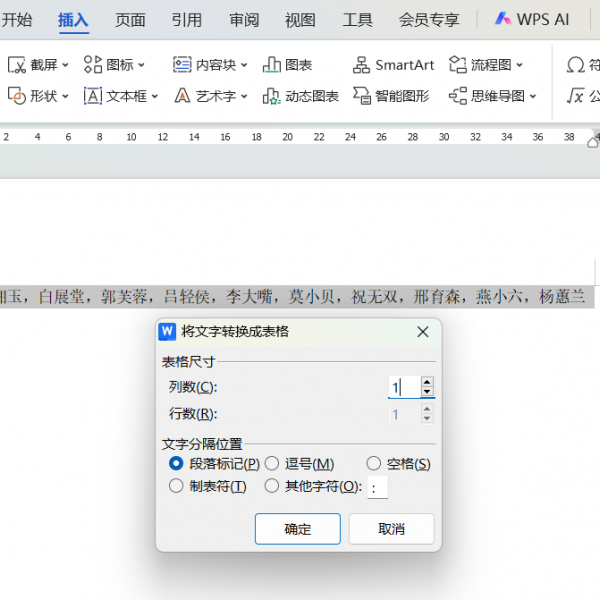This screenshot has width=600, height=600.
Task: Click the 截屏 screenshot icon
Action: (x=17, y=65)
